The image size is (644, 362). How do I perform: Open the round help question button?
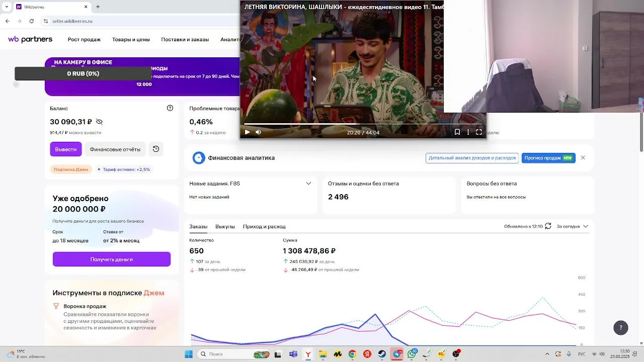click(x=620, y=327)
